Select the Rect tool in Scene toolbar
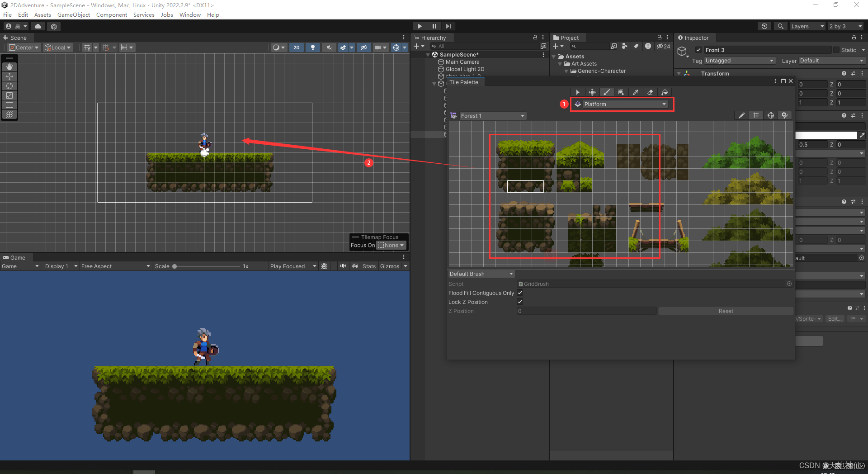Viewport: 868px width, 474px height. click(9, 105)
